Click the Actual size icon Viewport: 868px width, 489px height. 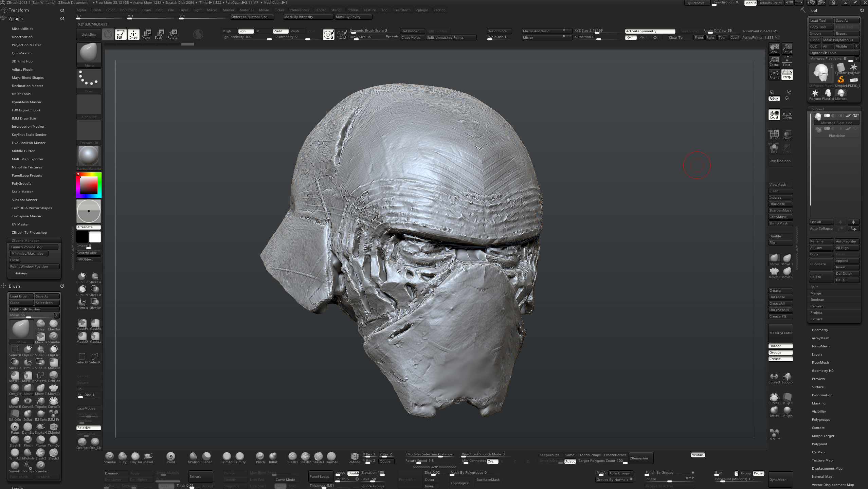pos(787,49)
